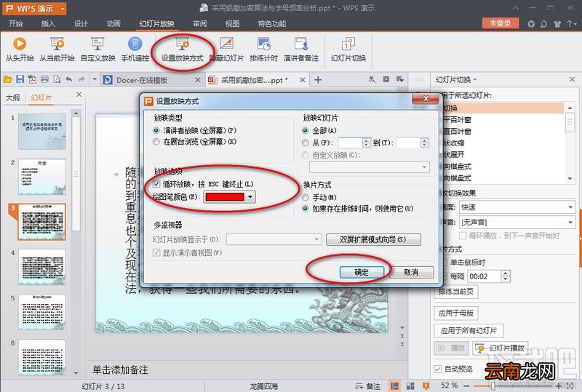The width and height of the screenshot is (582, 392).
Task: Expand quick access toolbar customize arrow
Action: click(x=95, y=79)
